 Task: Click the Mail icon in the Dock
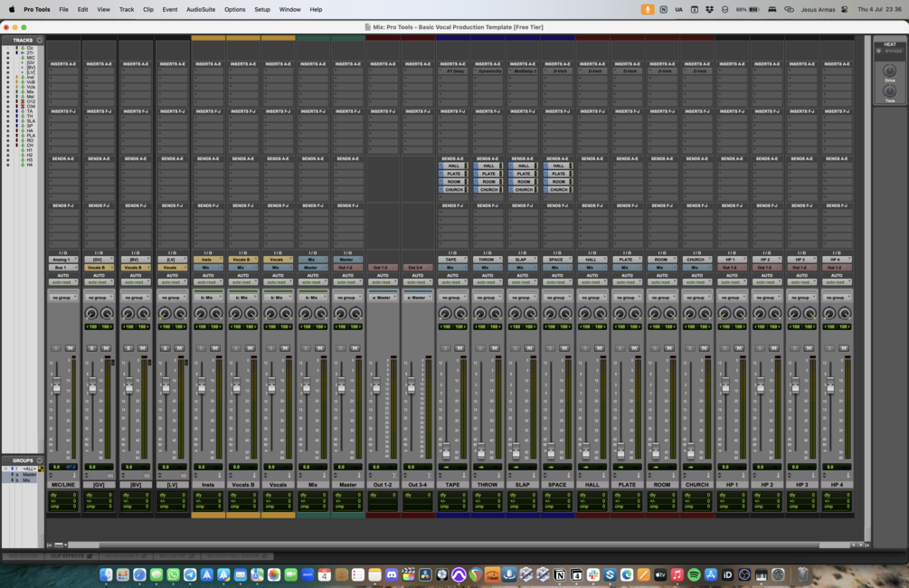point(240,574)
